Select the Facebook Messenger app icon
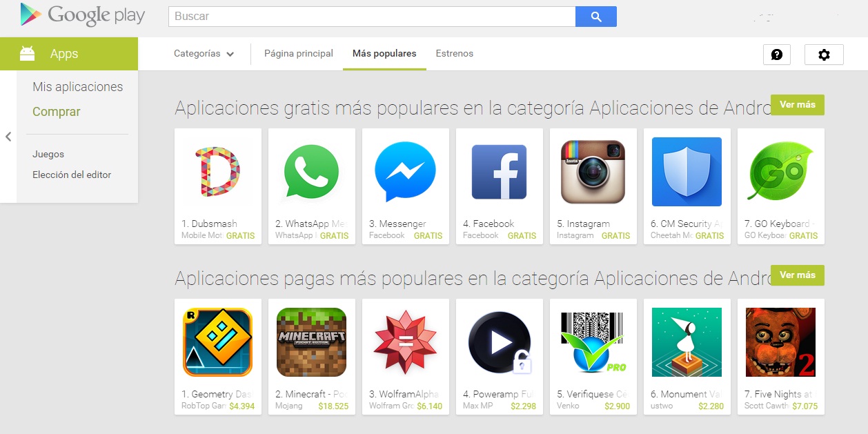This screenshot has width=868, height=434. coord(405,172)
